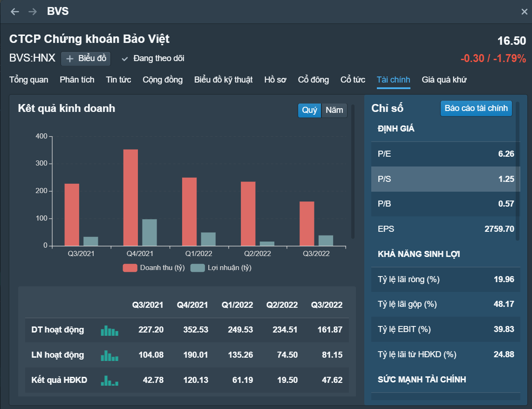Image resolution: width=532 pixels, height=409 pixels.
Task: Switch to the Phân tích tab
Action: pos(77,80)
